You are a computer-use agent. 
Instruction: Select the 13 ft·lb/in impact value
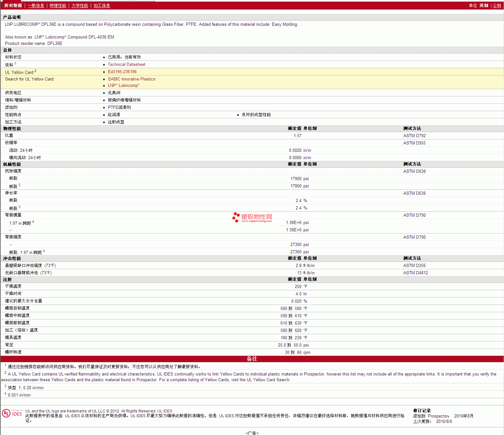306,273
